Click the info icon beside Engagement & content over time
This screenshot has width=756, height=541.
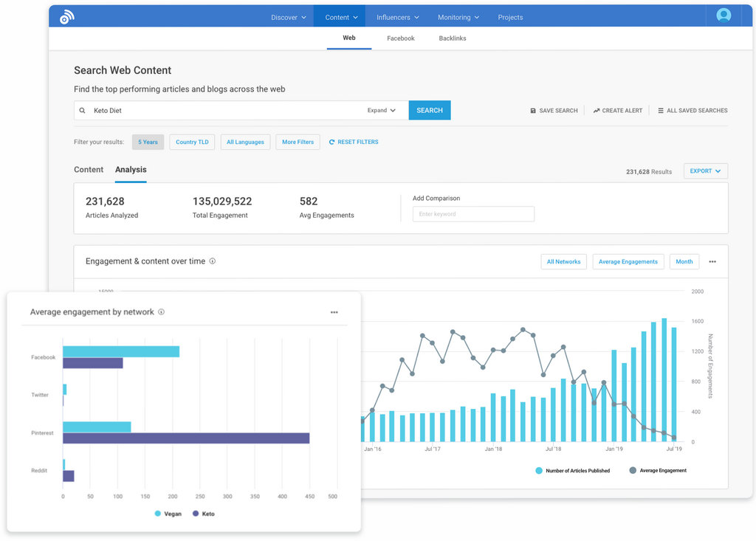pos(213,261)
